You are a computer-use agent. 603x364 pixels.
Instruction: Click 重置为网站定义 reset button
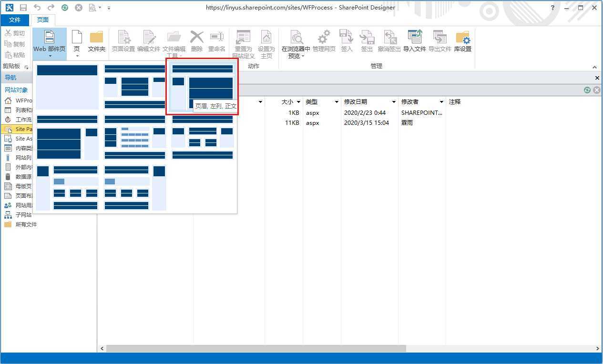coord(243,43)
